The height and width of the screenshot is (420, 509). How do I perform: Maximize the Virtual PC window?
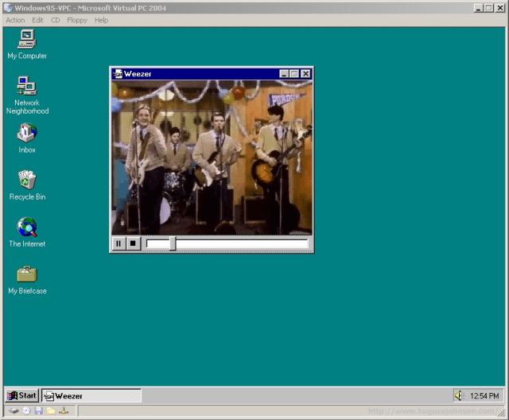[488, 8]
